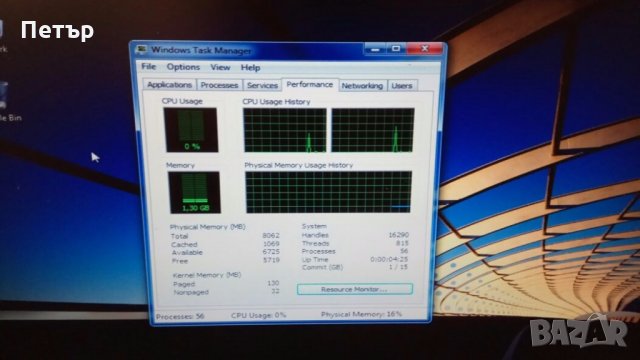The image size is (640, 360).
Task: Close the Windows Task Manager window
Action: tap(424, 49)
